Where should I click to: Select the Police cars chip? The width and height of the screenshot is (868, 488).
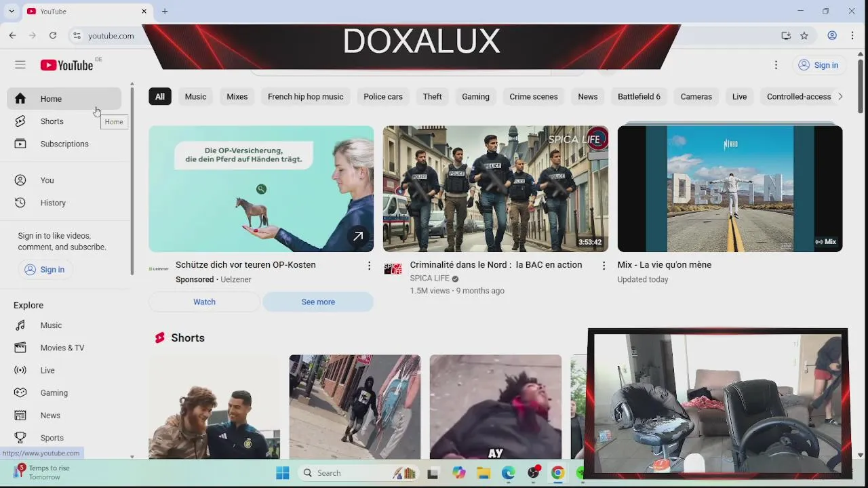pyautogui.click(x=383, y=97)
